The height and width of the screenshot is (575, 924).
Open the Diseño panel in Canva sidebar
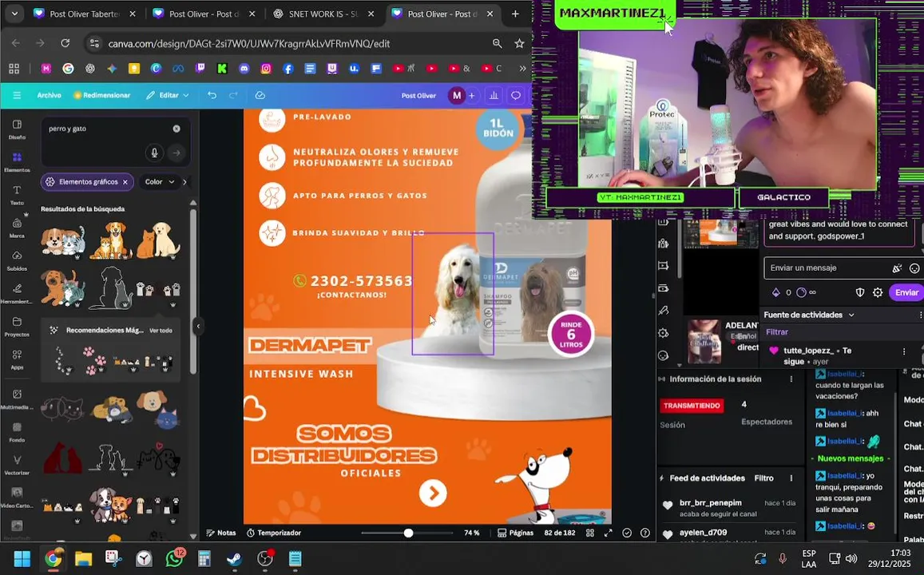point(17,129)
